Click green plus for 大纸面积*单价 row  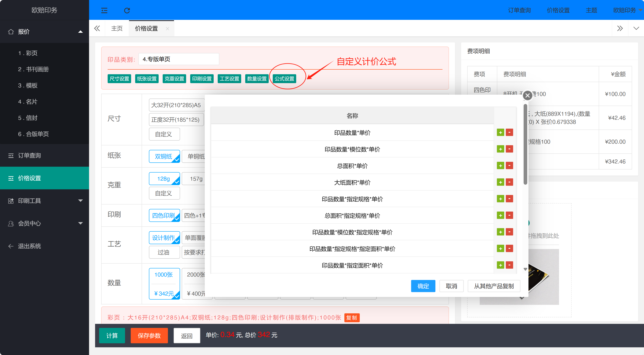[x=500, y=182]
